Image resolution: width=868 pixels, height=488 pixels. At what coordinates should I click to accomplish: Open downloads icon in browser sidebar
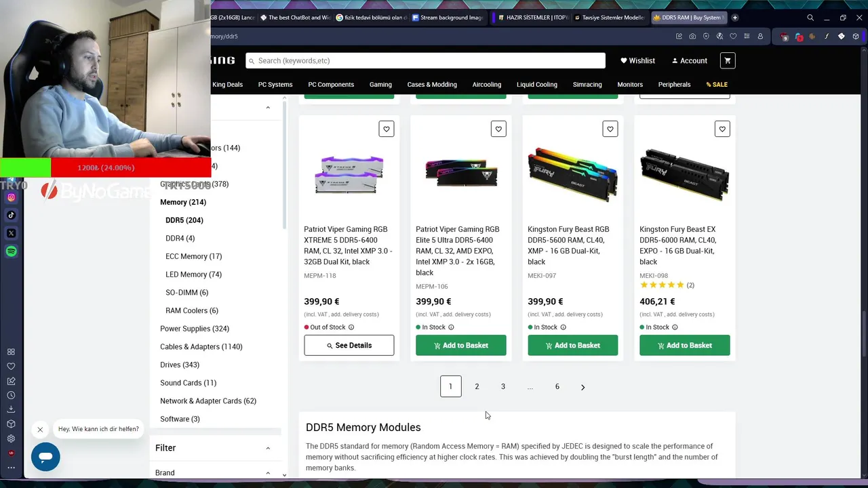(x=11, y=409)
